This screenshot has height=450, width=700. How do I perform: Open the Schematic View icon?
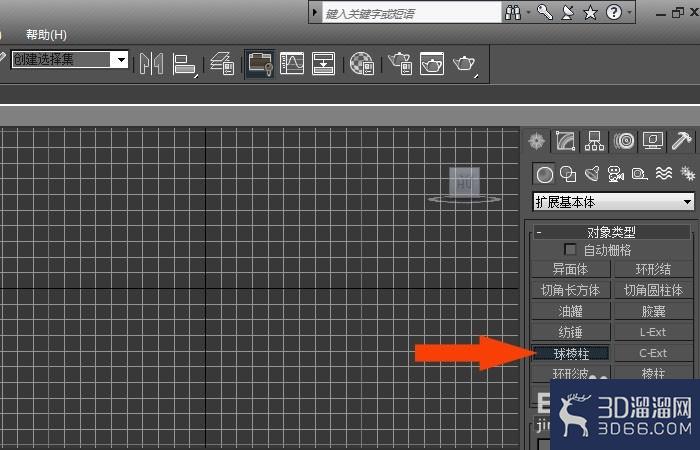point(323,63)
